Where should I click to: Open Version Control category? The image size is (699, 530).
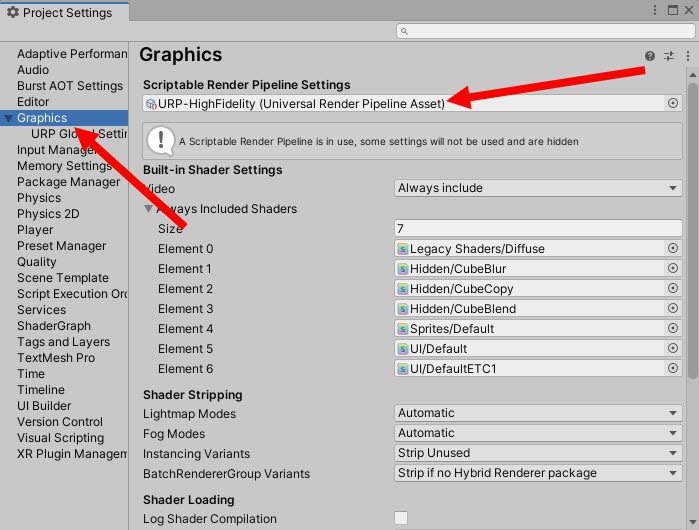click(60, 422)
